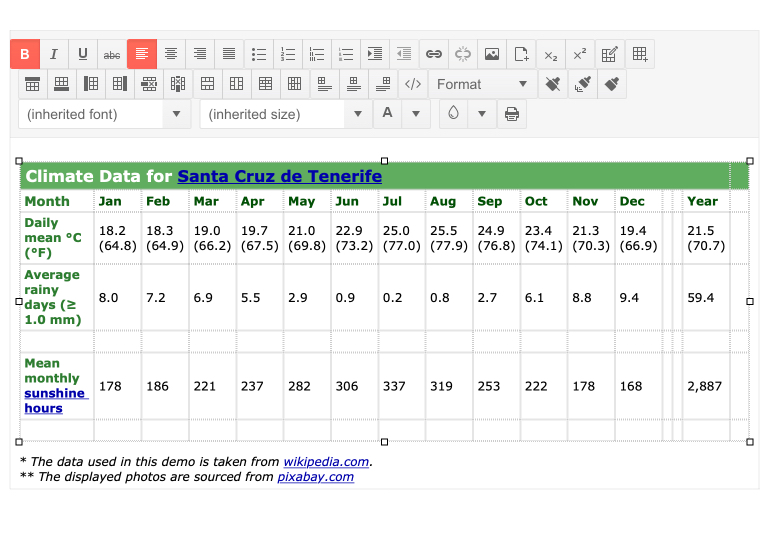Align the table to the right
This screenshot has width=770, height=549.
[383, 84]
